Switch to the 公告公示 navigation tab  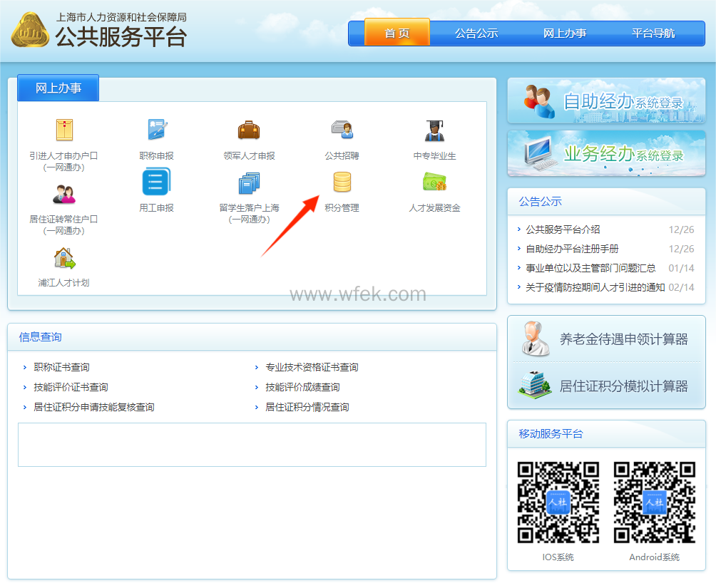click(x=476, y=33)
